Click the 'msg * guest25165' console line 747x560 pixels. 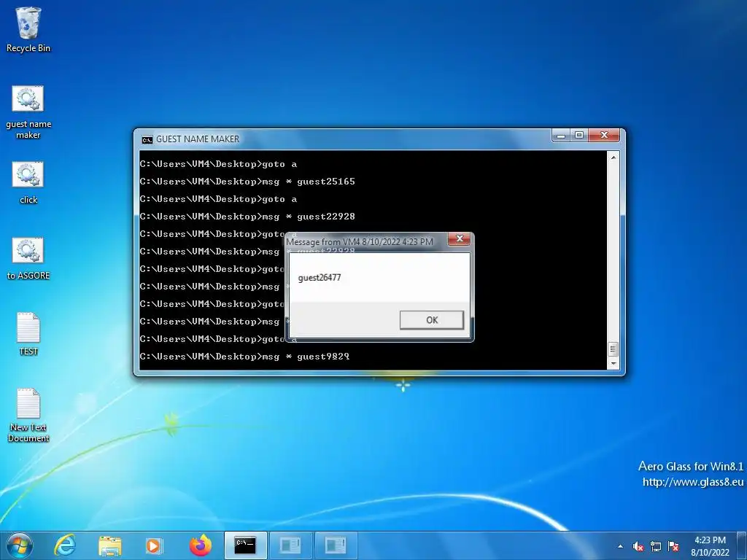point(247,182)
